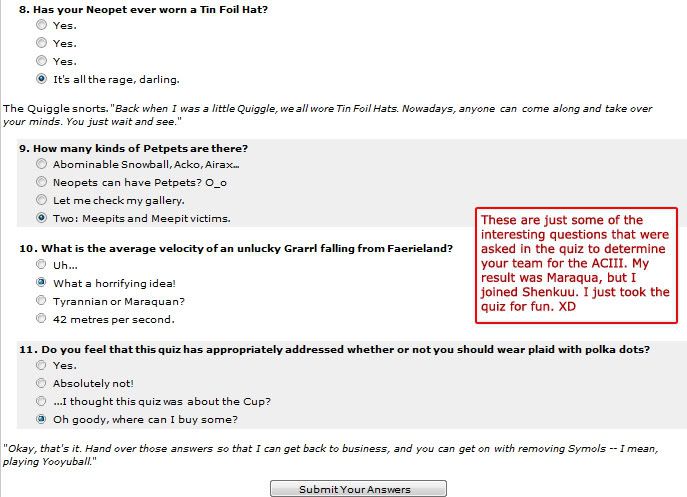Image resolution: width=687 pixels, height=497 pixels.
Task: Choose second 'Yes.' option in question 8
Action: [x=41, y=43]
